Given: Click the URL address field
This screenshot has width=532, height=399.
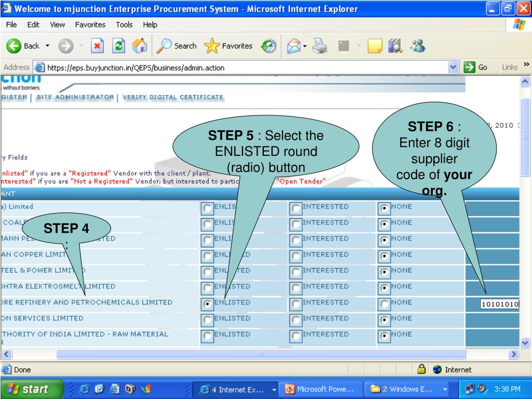Looking at the screenshot, I should [x=246, y=68].
